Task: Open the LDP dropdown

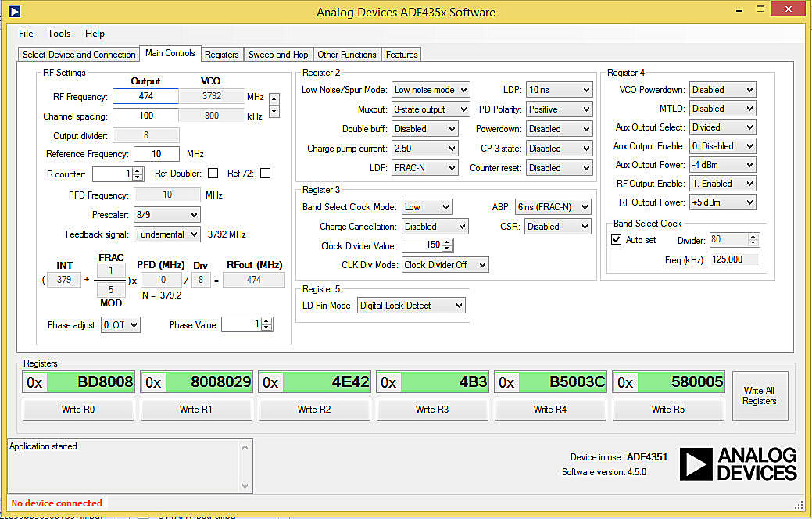Action: click(x=560, y=90)
